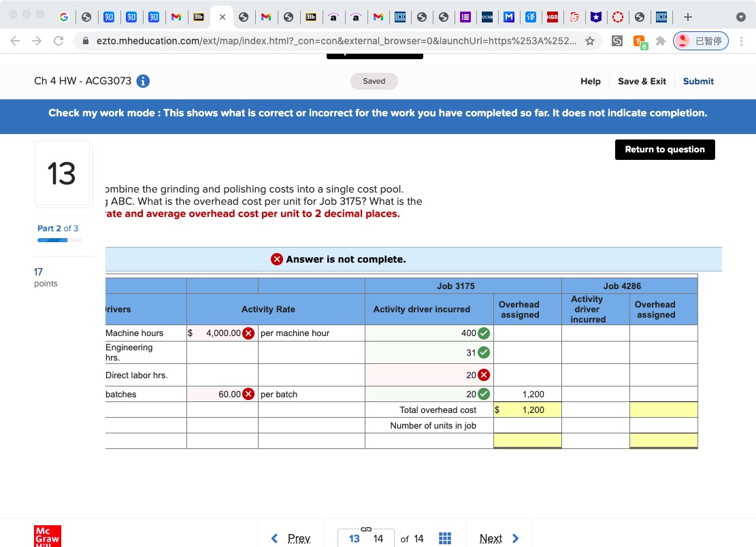
Task: Click the bookmark star in the address bar
Action: click(x=589, y=41)
